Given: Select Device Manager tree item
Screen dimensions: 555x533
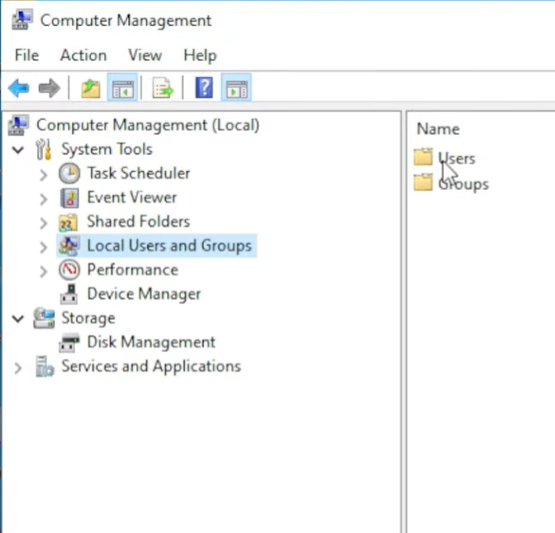Looking at the screenshot, I should [144, 294].
